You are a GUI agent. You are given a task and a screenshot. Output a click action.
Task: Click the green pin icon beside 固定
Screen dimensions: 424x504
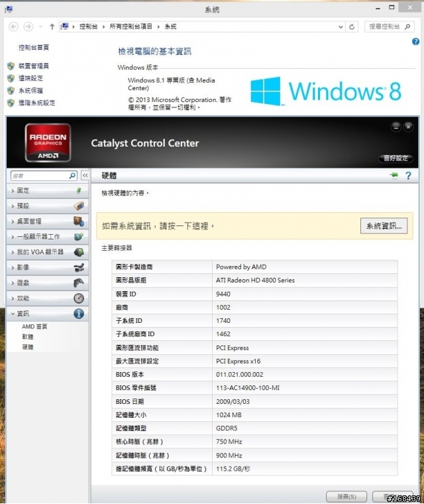pyautogui.click(x=79, y=190)
